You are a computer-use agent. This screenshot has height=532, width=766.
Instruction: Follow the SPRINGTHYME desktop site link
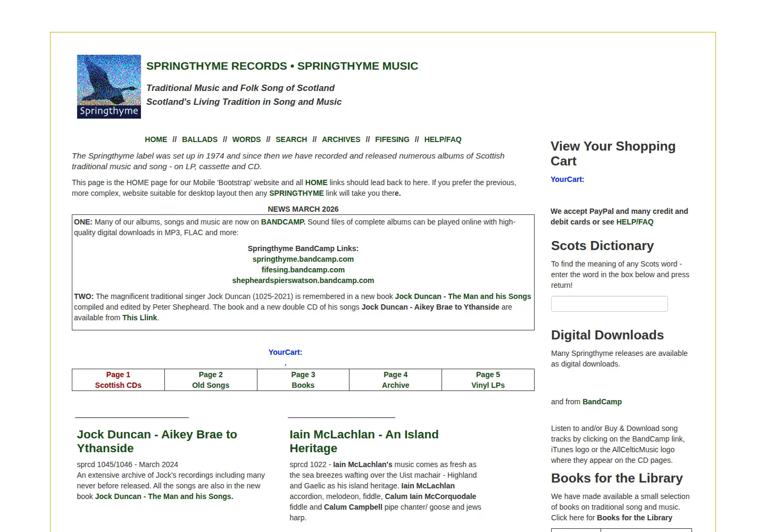tap(296, 193)
